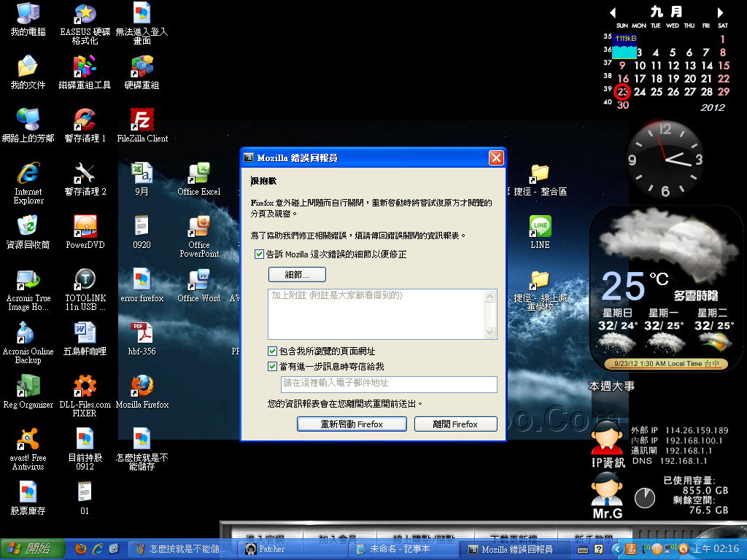
Task: Open the LINE desktop shortcut
Action: click(x=540, y=233)
